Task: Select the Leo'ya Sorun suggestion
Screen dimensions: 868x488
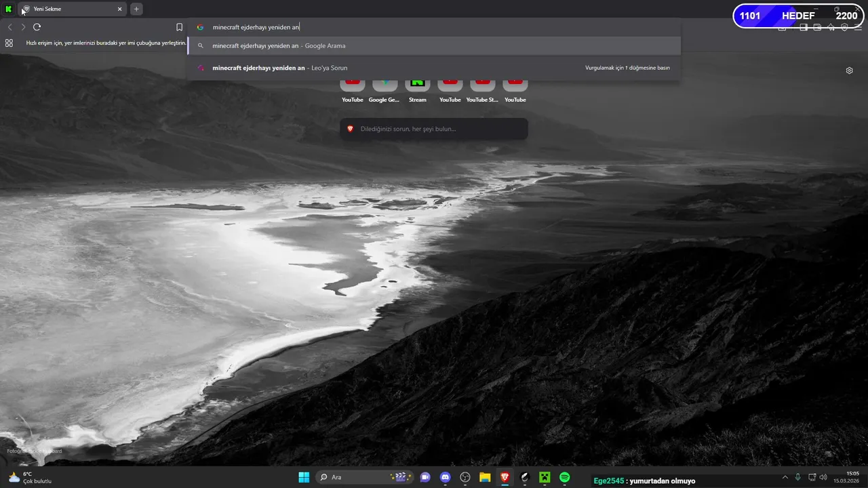Action: coord(434,68)
